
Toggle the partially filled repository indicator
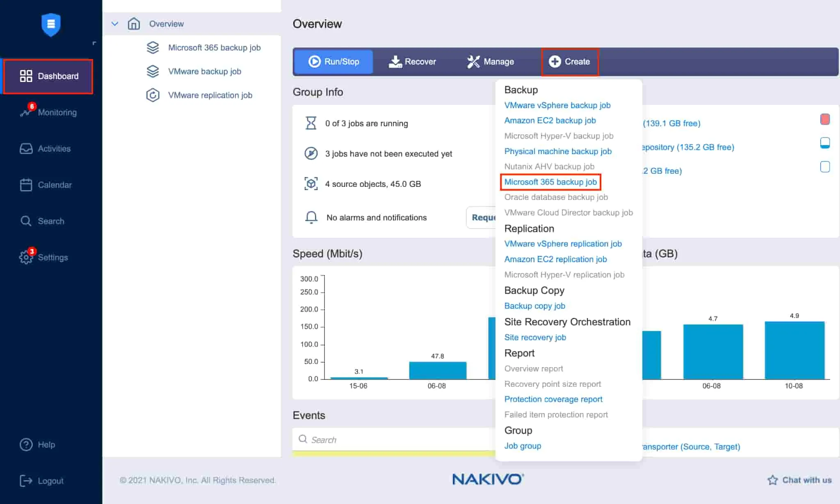click(x=825, y=143)
